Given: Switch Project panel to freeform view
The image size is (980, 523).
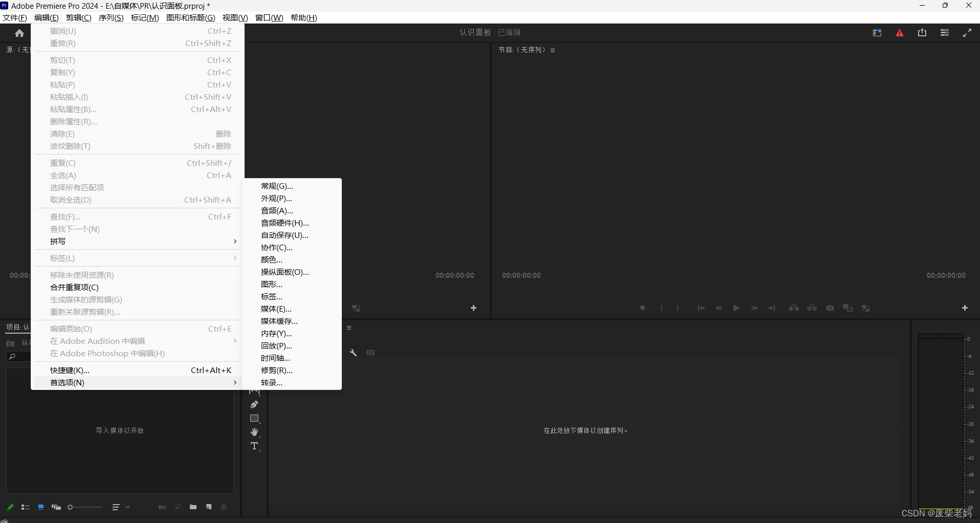Looking at the screenshot, I should coord(56,507).
